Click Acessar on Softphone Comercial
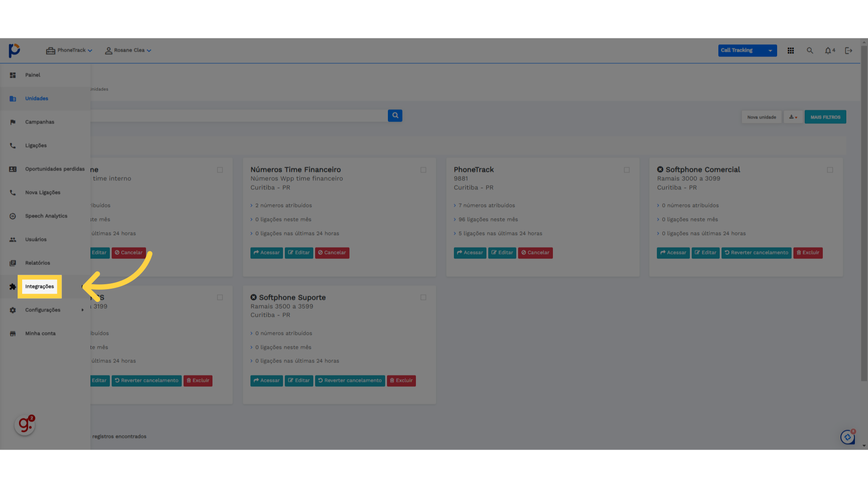 coord(673,253)
